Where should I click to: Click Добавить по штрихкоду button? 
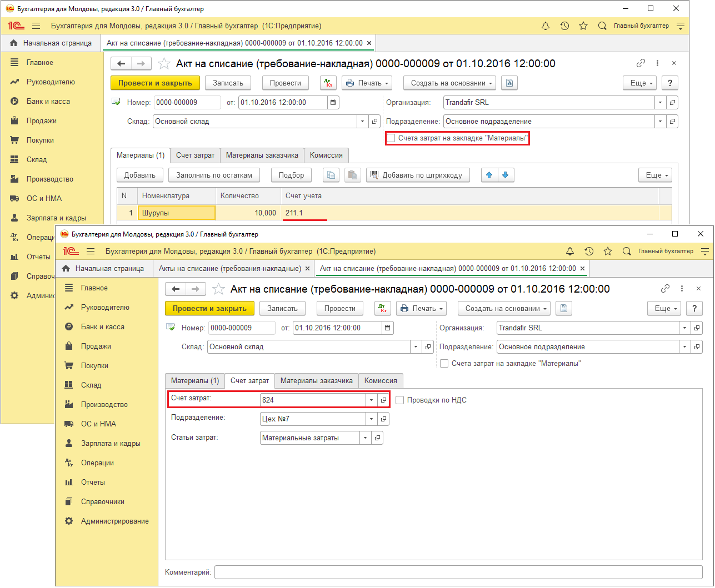pyautogui.click(x=418, y=175)
